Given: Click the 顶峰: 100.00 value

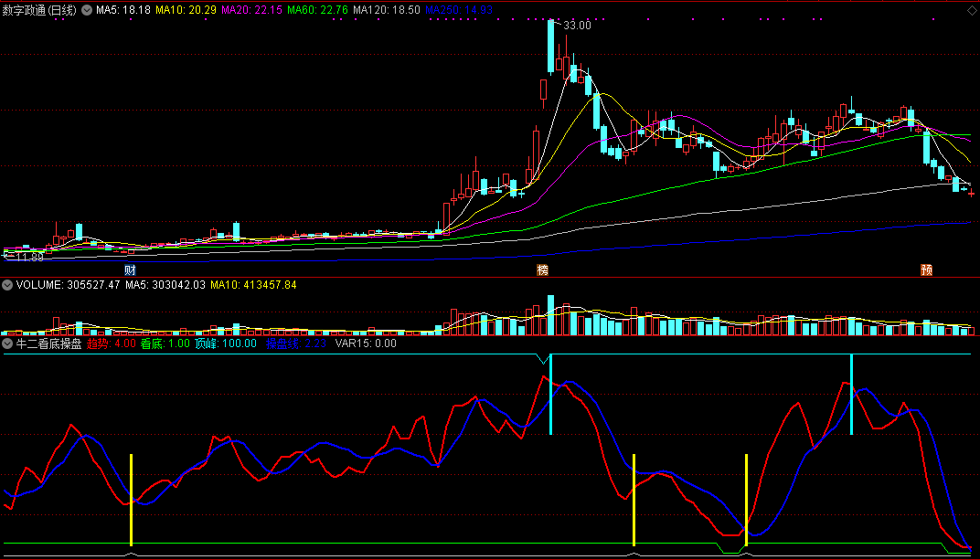Looking at the screenshot, I should tap(226, 343).
